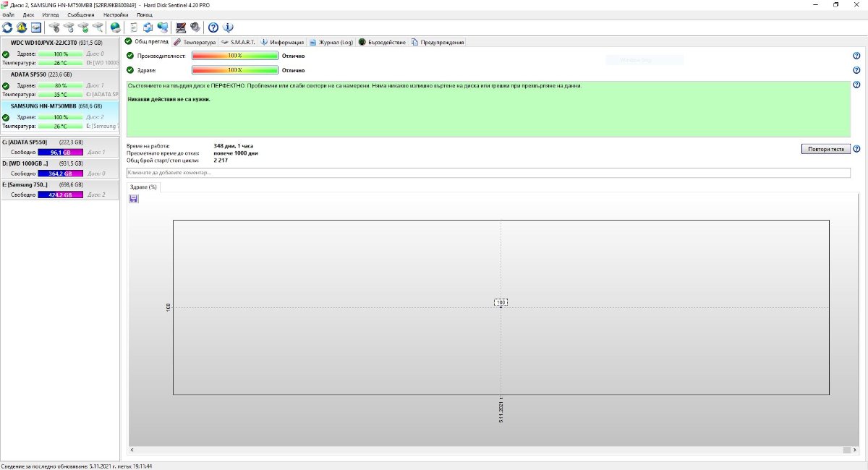
Task: Click the Refresh toolbar icon
Action: (x=7, y=27)
